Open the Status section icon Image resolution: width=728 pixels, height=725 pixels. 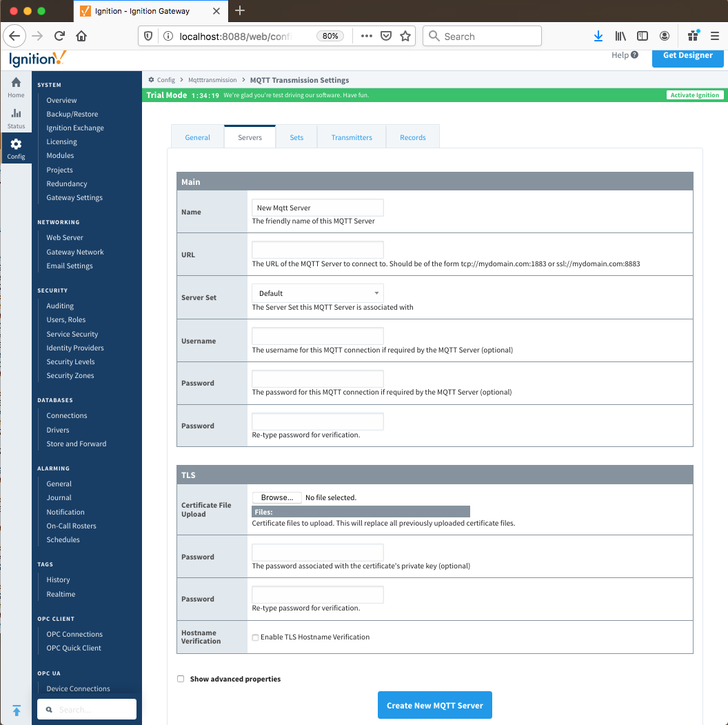(16, 119)
